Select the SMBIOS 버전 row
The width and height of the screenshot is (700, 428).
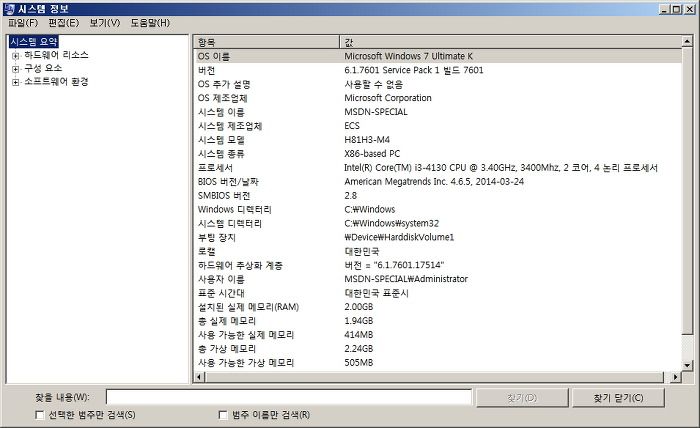tap(438, 195)
